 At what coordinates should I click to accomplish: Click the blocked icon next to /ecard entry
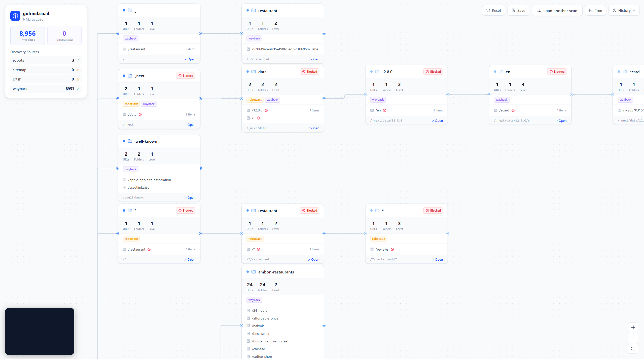[513, 110]
